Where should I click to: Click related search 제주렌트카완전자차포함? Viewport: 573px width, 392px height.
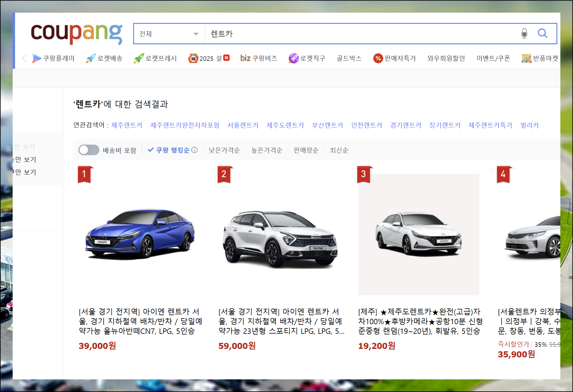[x=185, y=125]
